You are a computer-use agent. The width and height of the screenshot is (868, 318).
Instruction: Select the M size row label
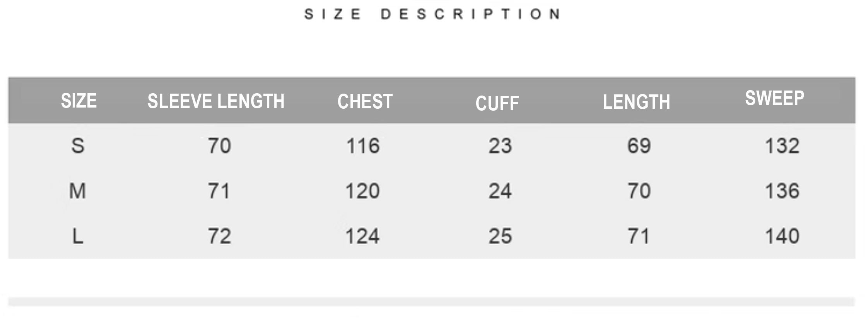77,191
